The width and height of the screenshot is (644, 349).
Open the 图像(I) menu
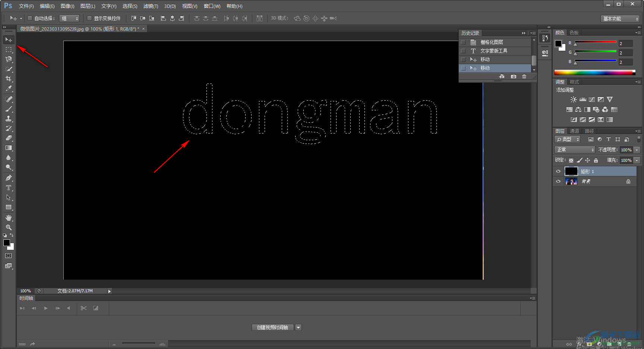(67, 6)
